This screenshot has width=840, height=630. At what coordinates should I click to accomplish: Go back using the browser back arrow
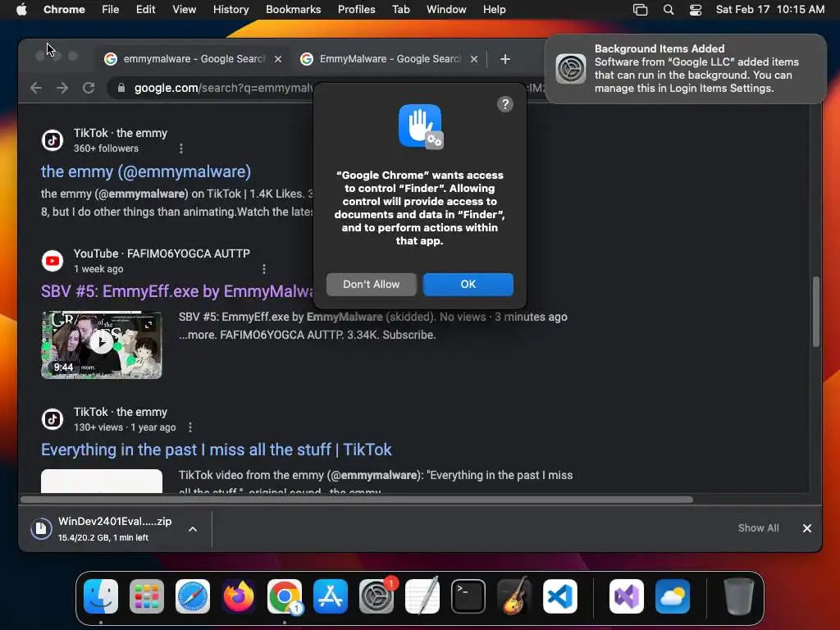point(36,88)
